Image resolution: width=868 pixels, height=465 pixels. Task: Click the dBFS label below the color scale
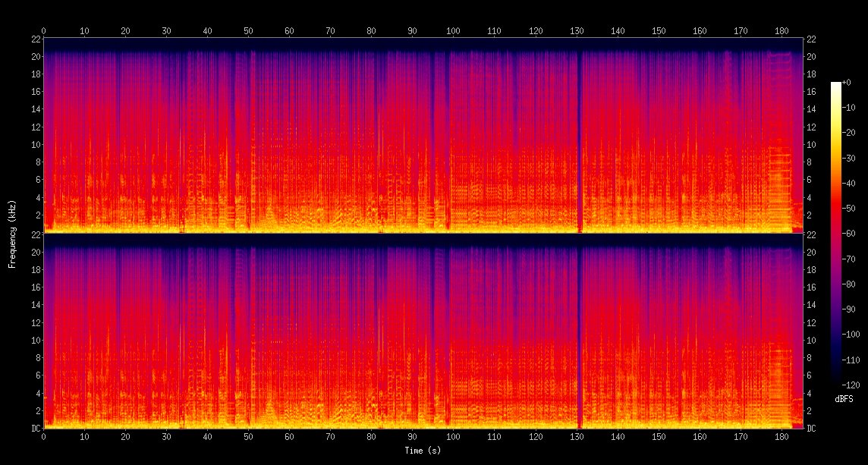pyautogui.click(x=844, y=398)
